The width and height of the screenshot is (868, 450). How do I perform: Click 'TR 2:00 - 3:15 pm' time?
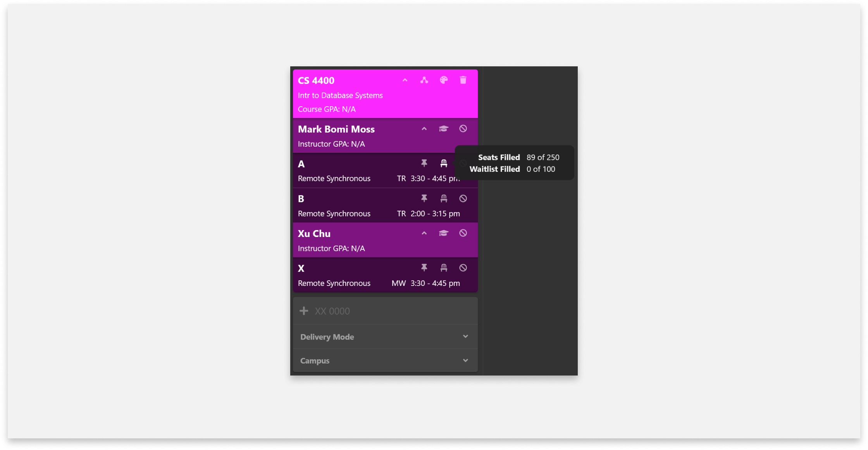point(429,214)
